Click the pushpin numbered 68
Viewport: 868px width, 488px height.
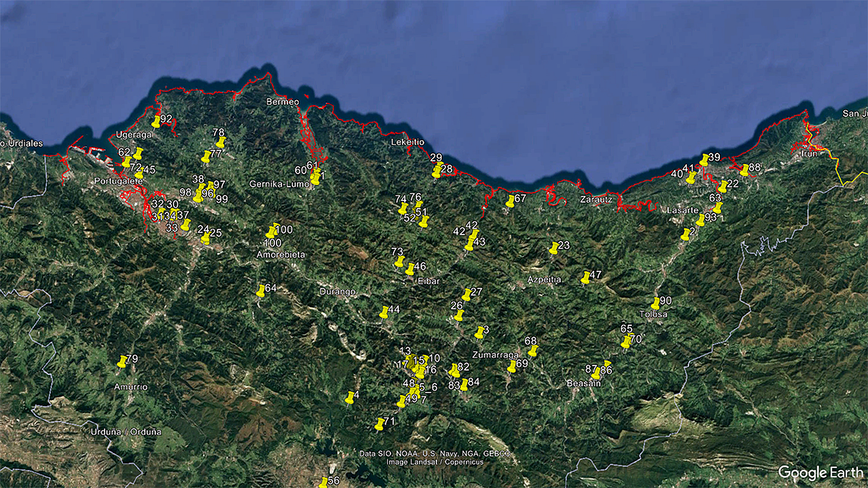point(533,351)
